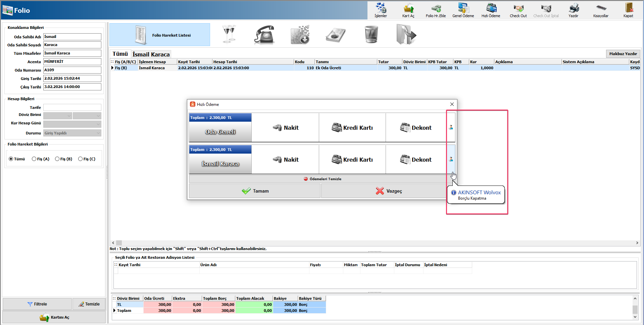
Task: Click the Yazdır printer icon
Action: 573,10
